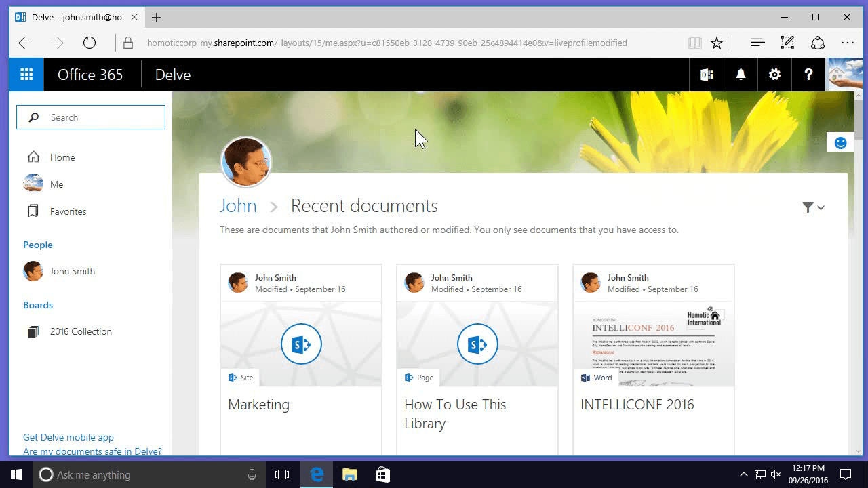Open Office 365 settings with the gear icon
Screen dimensions: 868x488
click(x=774, y=75)
